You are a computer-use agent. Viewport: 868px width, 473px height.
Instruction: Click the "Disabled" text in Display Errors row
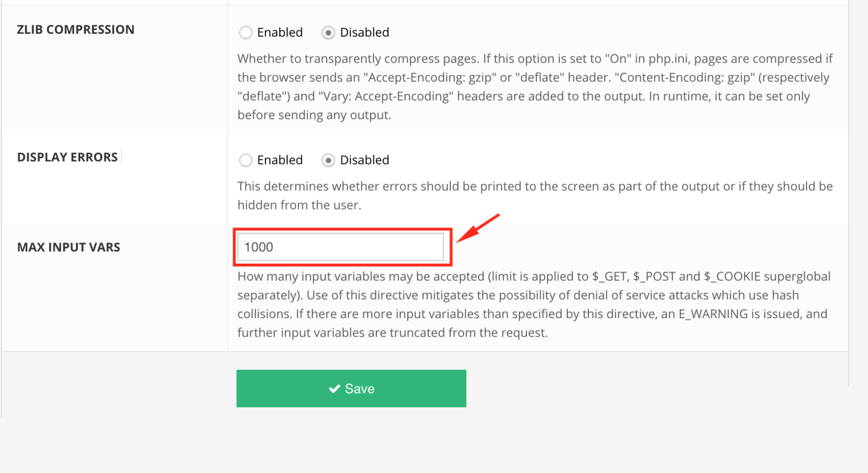tap(364, 160)
